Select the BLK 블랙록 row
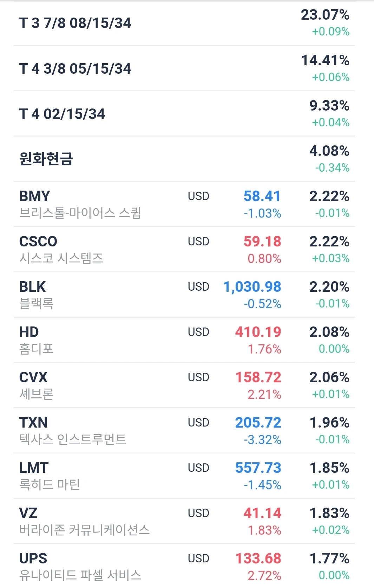The width and height of the screenshot is (374, 588). (105, 295)
